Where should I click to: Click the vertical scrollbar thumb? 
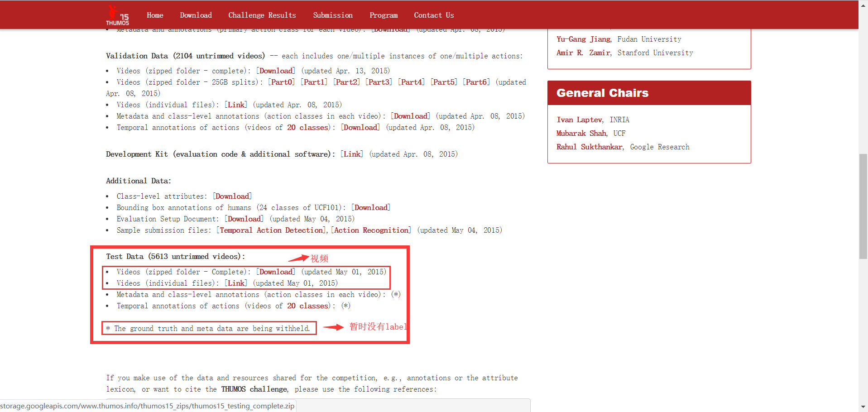click(863, 206)
